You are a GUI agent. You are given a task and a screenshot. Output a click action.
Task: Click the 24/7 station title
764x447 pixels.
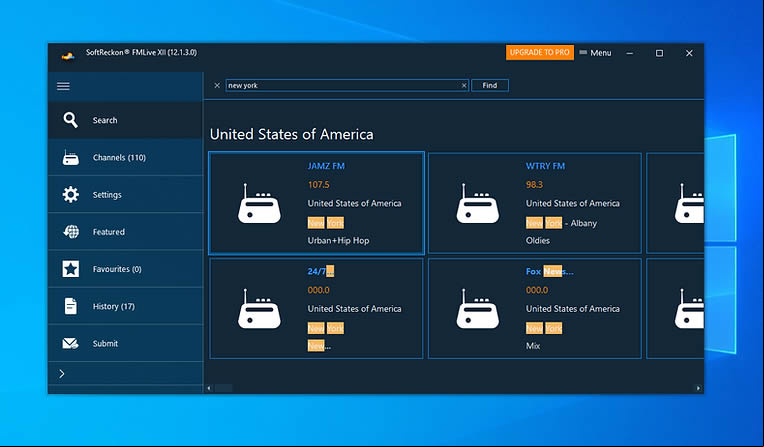point(321,271)
